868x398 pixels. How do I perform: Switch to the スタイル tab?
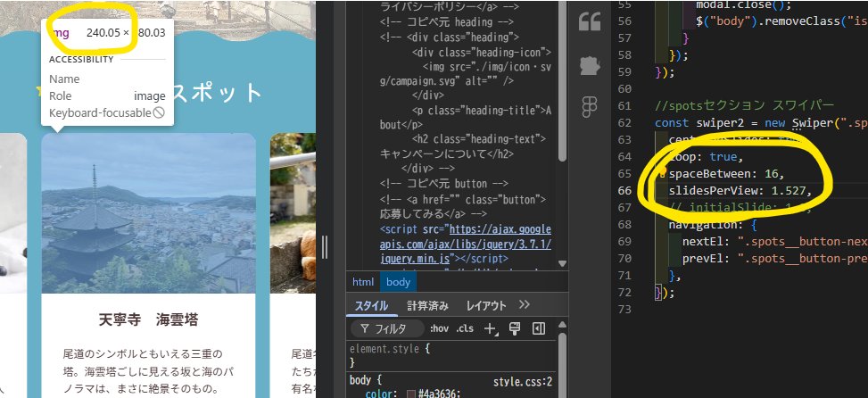tap(371, 305)
